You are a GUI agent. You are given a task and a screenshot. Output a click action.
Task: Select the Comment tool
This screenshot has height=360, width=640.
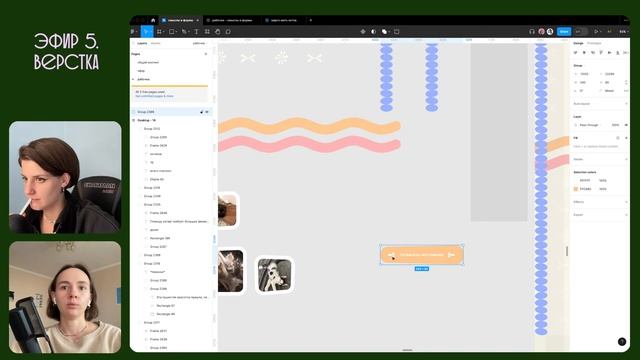(228, 31)
